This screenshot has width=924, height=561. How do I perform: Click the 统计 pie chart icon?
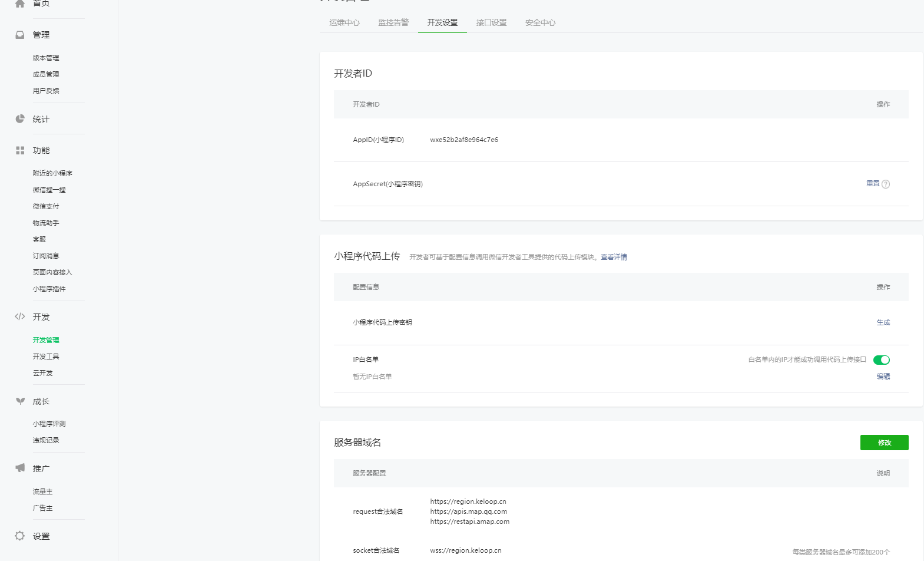(20, 119)
